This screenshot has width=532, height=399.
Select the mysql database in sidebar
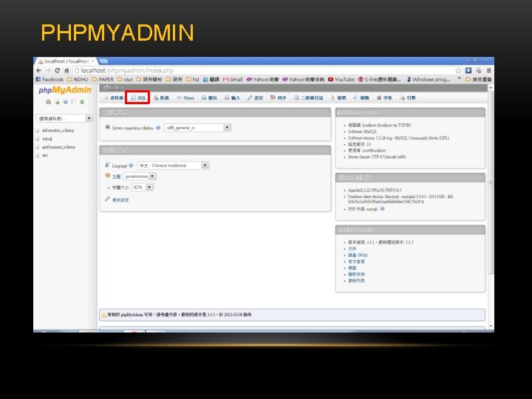pyautogui.click(x=47, y=139)
